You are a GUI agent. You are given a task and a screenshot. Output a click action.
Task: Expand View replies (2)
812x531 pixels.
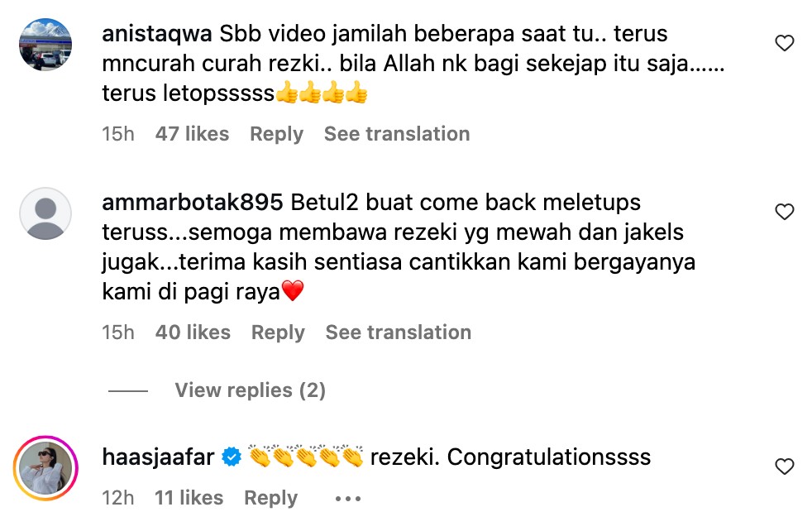coord(250,390)
